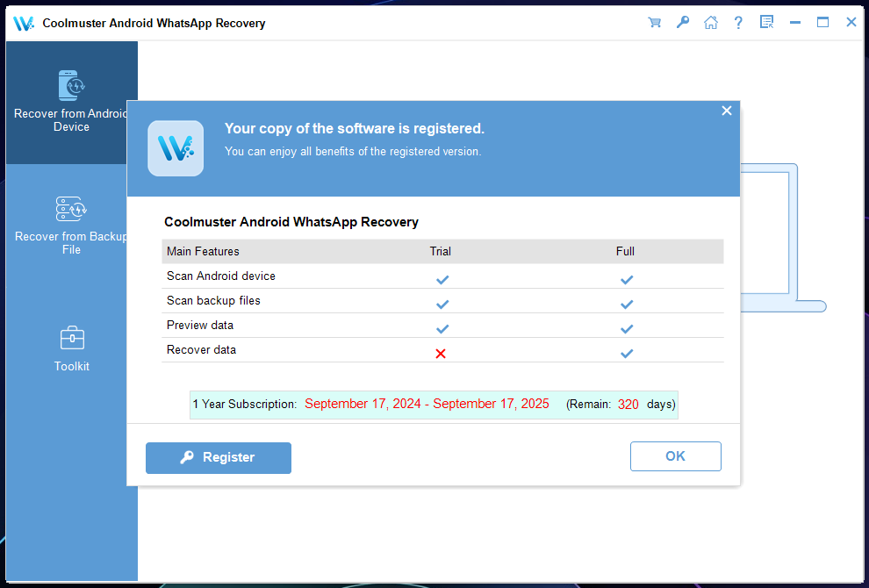Switch to Recover from Backup File
Viewport: 869px width, 588px height.
click(71, 226)
